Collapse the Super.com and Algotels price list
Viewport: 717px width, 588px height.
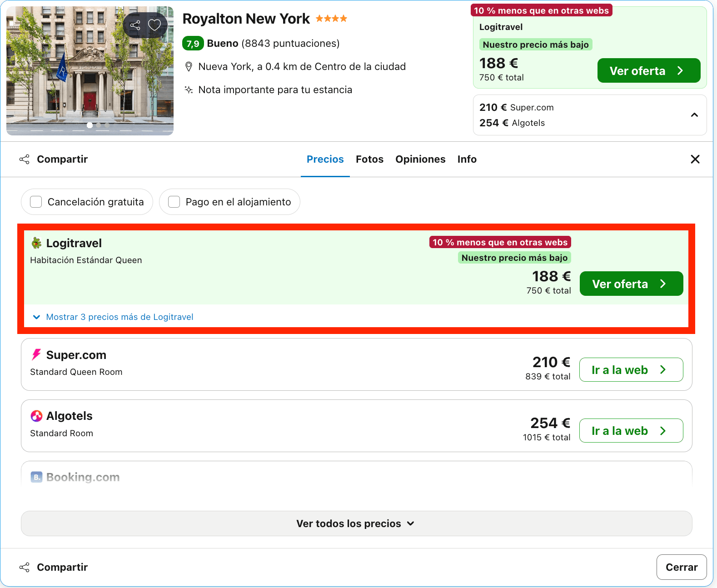[x=694, y=115]
